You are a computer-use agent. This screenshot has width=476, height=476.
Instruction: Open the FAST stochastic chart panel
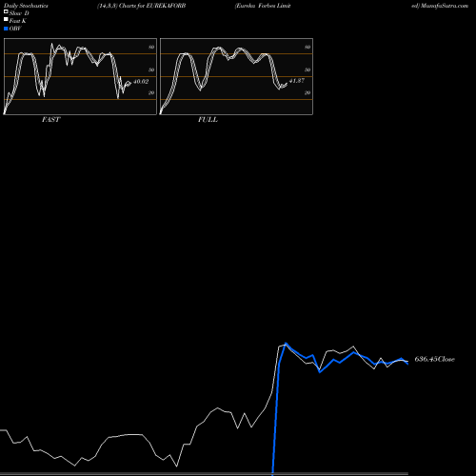coord(80,76)
